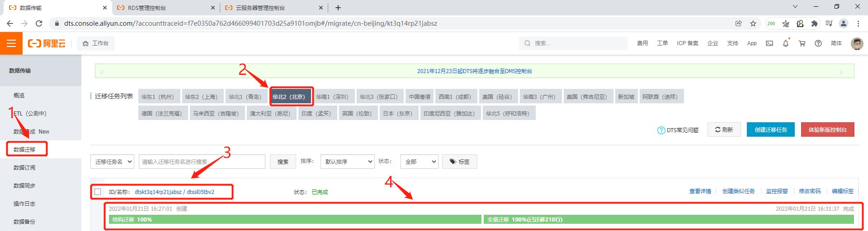This screenshot has width=868, height=231.
Task: Open the help question mark icon
Action: 818,43
